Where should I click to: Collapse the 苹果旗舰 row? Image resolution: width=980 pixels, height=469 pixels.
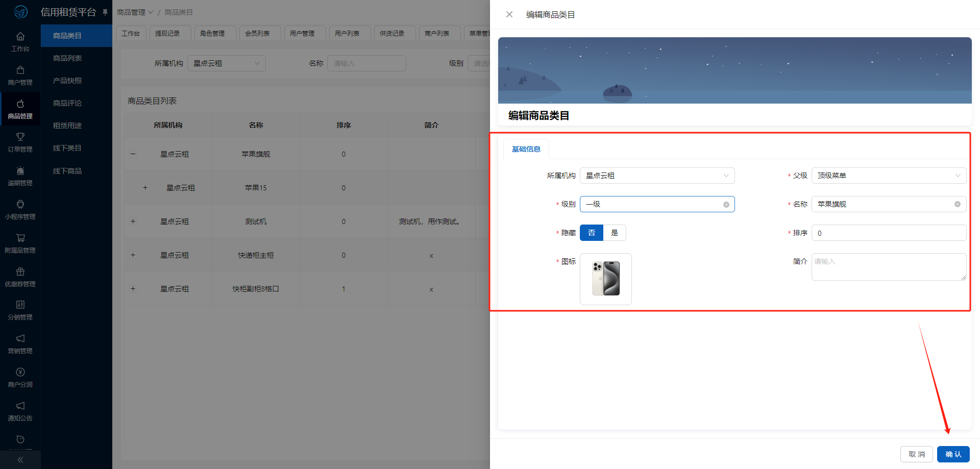[x=133, y=154]
